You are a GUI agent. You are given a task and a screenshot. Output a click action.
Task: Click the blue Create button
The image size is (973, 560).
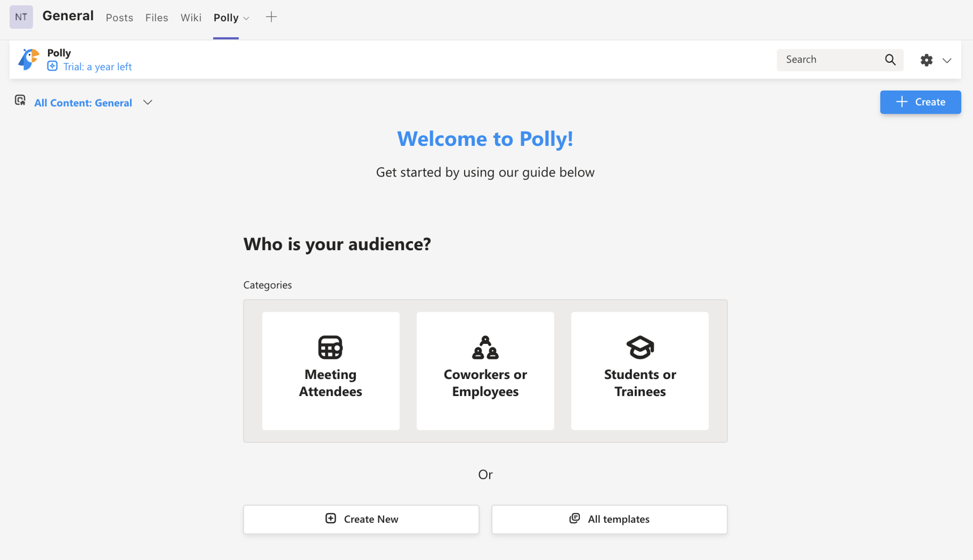click(x=920, y=102)
